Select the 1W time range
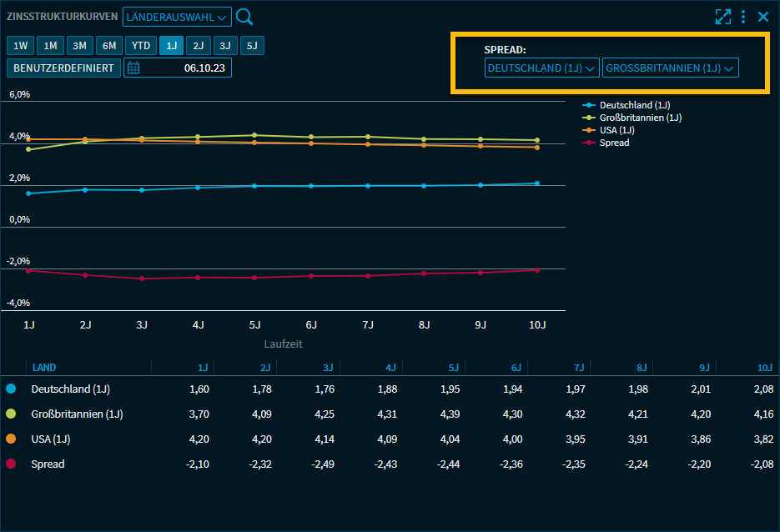 click(x=20, y=46)
